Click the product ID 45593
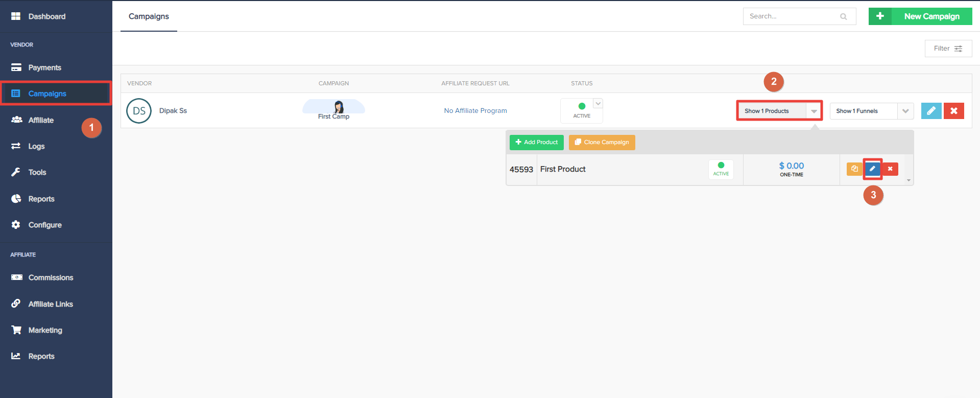 [x=521, y=169]
